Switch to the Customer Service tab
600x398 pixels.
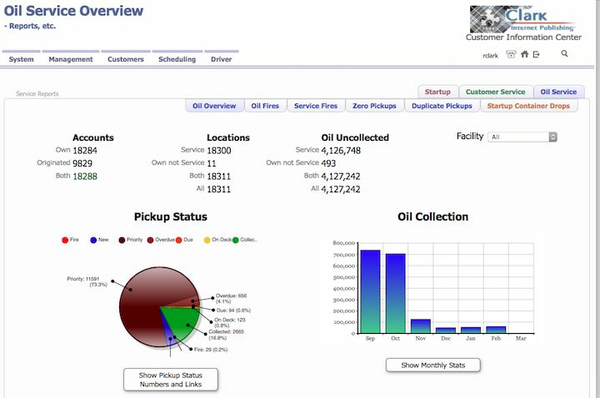(496, 92)
